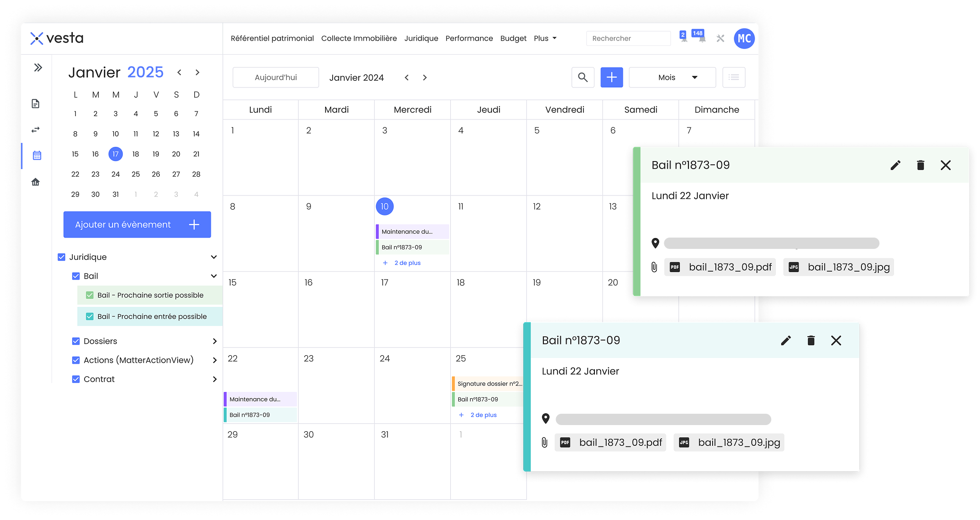Click the Aujourd'hui button

275,77
